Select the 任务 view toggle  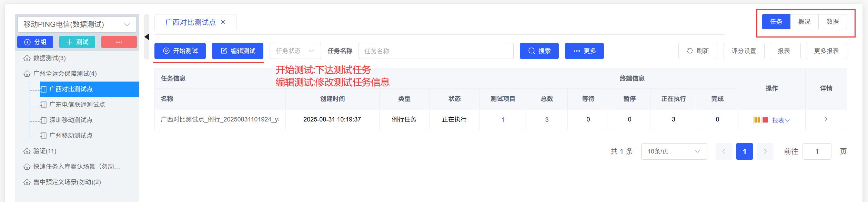776,22
